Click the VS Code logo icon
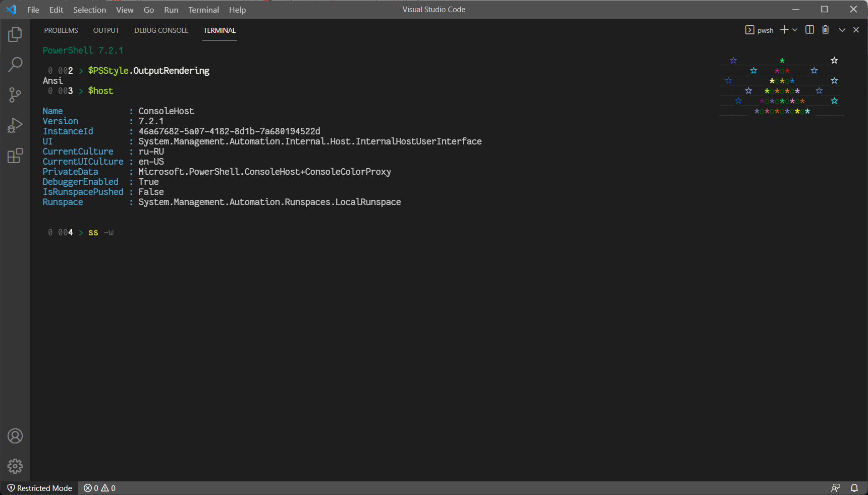The width and height of the screenshot is (868, 495). tap(11, 10)
